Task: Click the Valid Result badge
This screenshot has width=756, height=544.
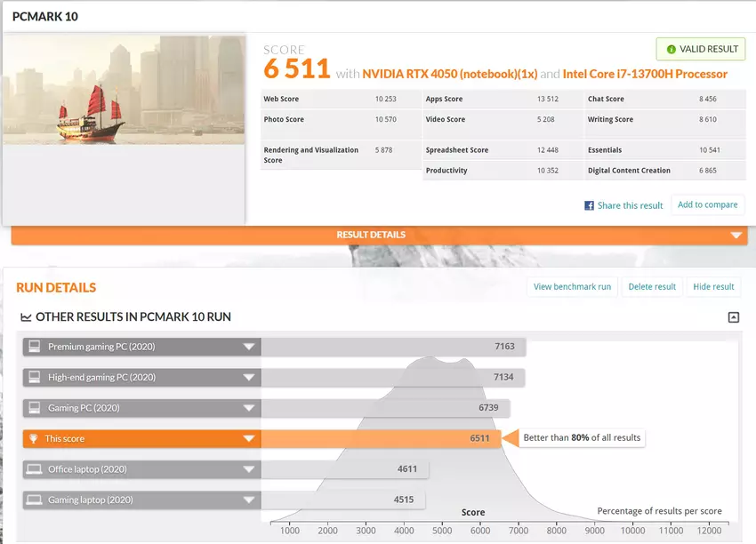Action: [701, 50]
